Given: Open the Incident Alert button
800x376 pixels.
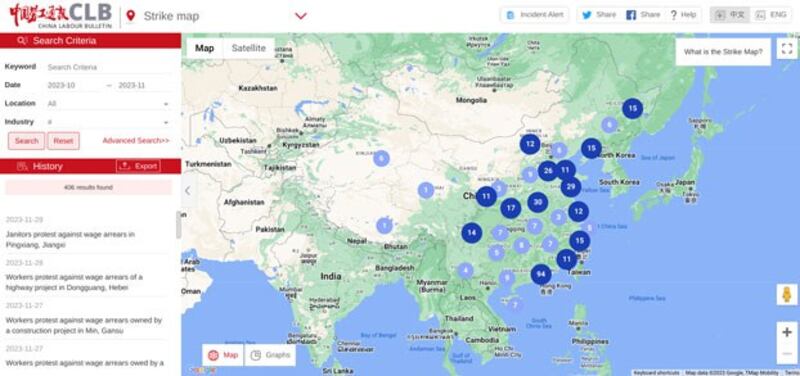Looking at the screenshot, I should (x=534, y=15).
